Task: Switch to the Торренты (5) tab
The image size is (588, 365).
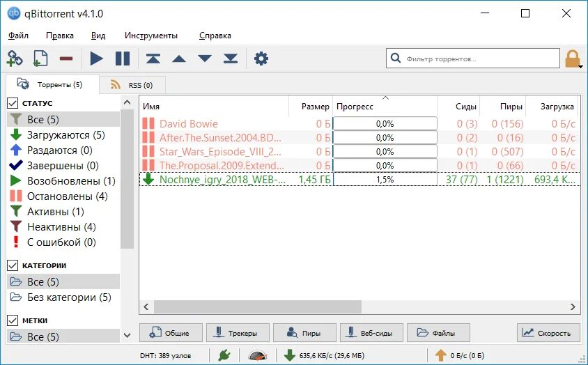Action: tap(52, 84)
